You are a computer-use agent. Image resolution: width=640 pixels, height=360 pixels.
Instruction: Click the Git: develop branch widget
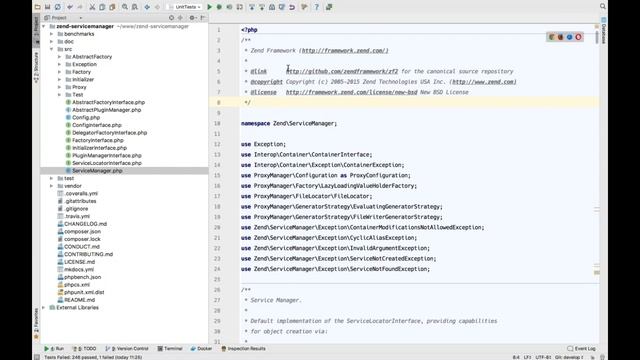click(x=569, y=357)
